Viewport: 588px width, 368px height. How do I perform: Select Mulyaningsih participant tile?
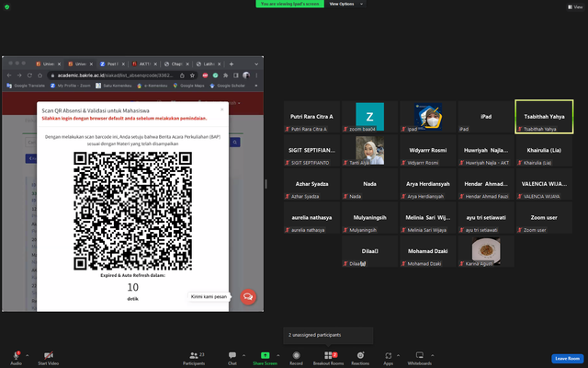(369, 217)
